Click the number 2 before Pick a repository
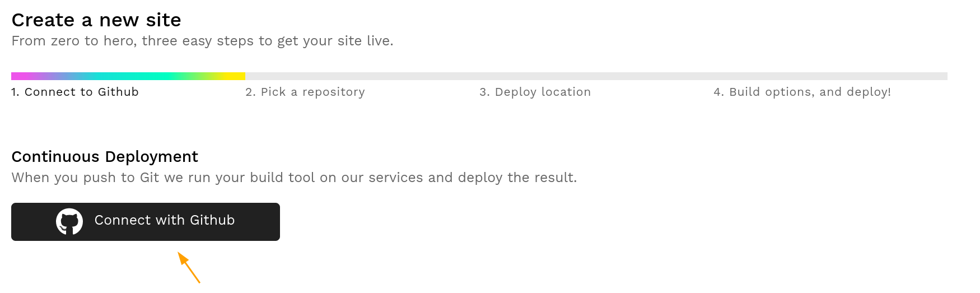 pyautogui.click(x=249, y=92)
